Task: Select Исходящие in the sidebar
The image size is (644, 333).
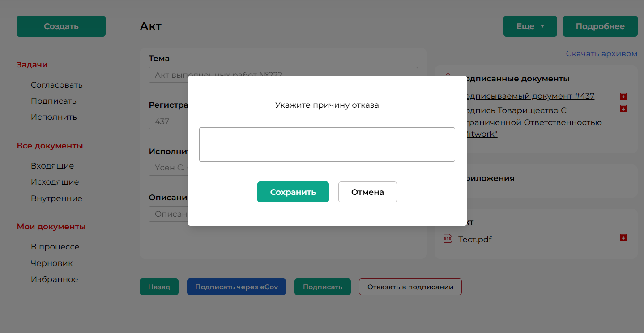Action: [x=55, y=182]
